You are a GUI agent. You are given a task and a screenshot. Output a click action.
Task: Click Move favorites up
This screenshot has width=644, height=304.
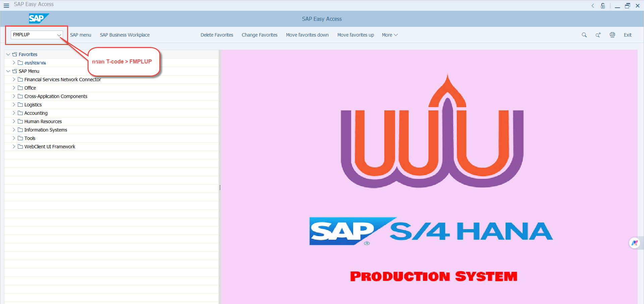tap(356, 35)
